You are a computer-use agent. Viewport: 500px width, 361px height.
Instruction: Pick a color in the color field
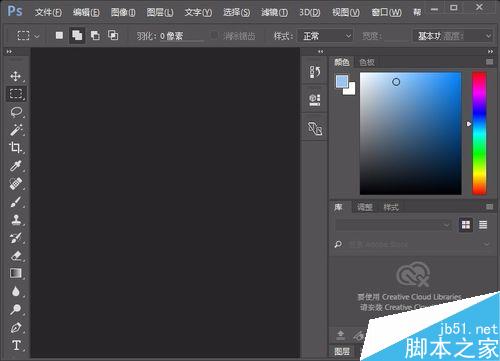pos(411,133)
